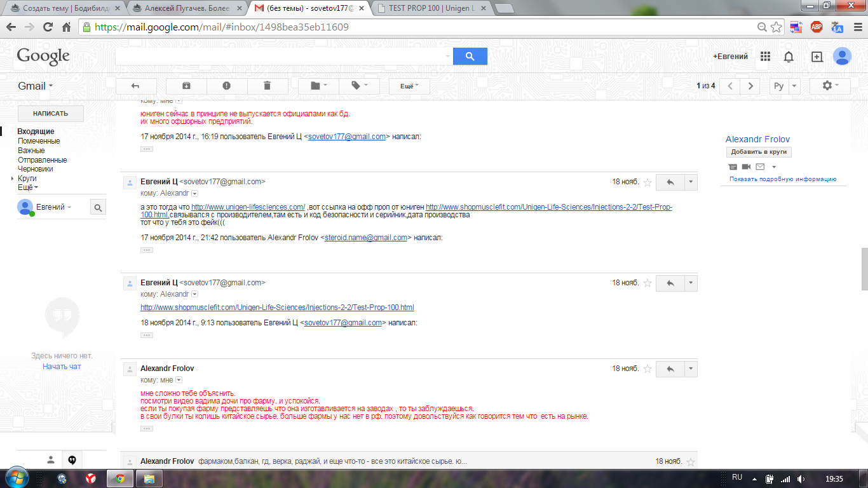Open the Google apps grid icon
Viewport: 868px width, 488px height.
(x=765, y=57)
